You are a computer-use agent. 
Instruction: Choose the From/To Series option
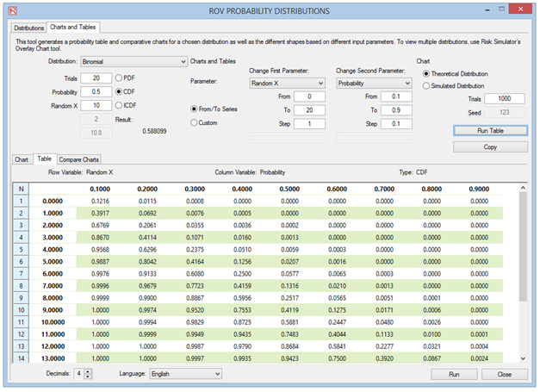click(x=214, y=109)
